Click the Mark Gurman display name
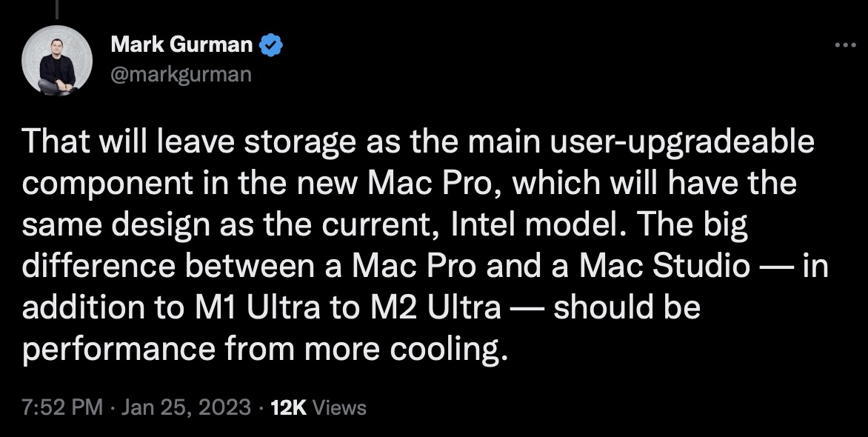868x437 pixels. (x=181, y=46)
